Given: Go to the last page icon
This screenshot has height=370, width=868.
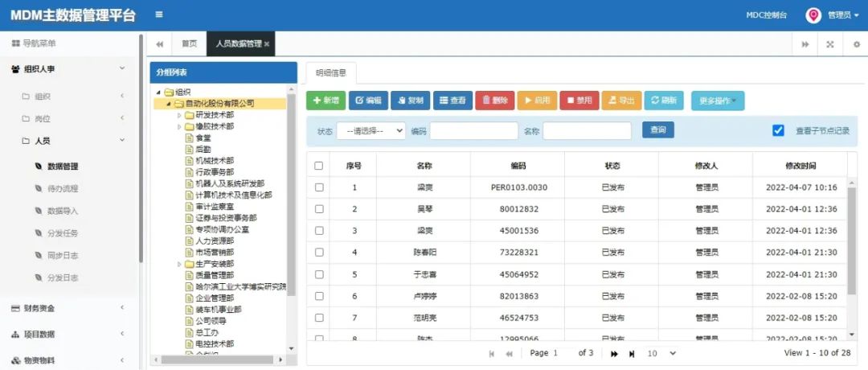Looking at the screenshot, I should [632, 353].
